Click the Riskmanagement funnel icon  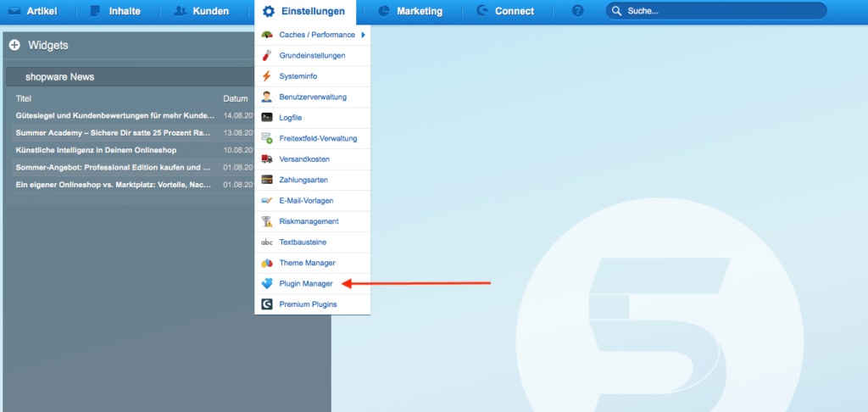click(x=267, y=221)
